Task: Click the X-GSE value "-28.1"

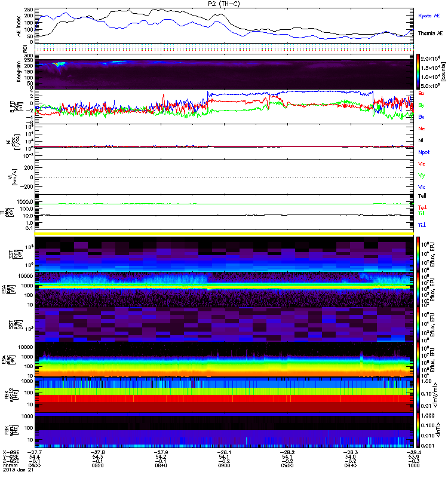Action: coord(224,452)
